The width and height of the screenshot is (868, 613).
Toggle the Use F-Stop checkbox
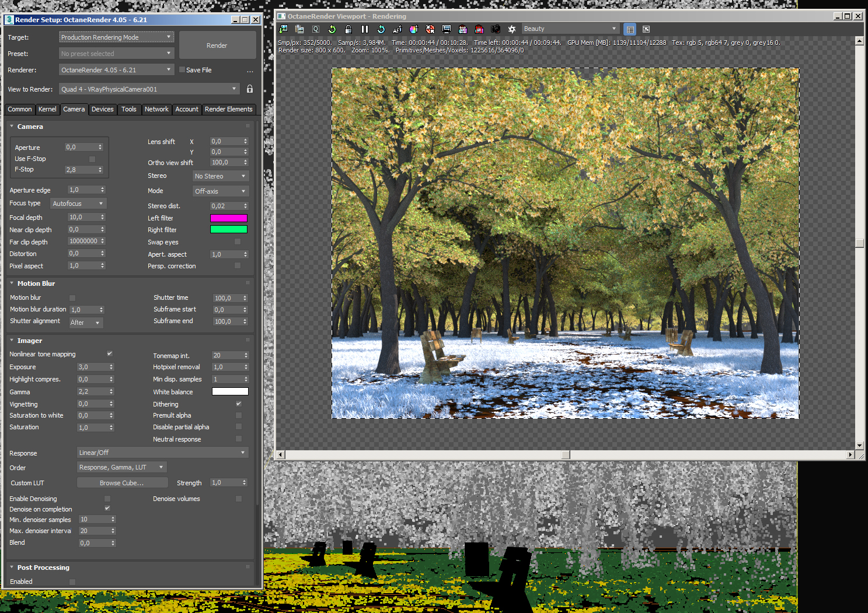pyautogui.click(x=92, y=159)
